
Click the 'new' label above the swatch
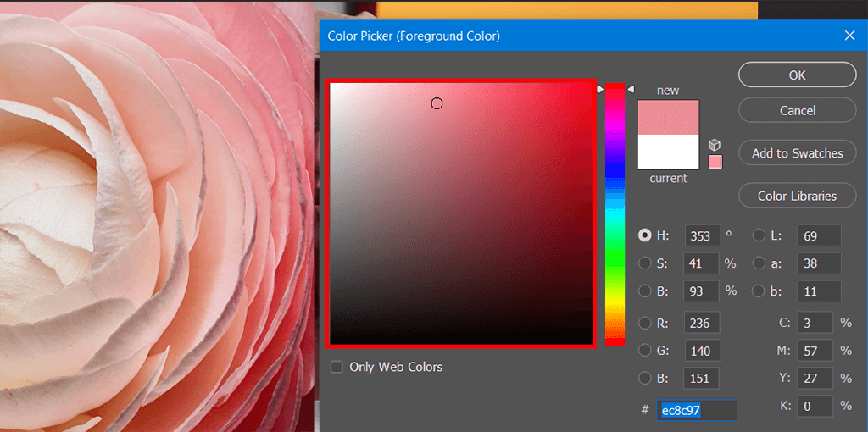pyautogui.click(x=668, y=90)
